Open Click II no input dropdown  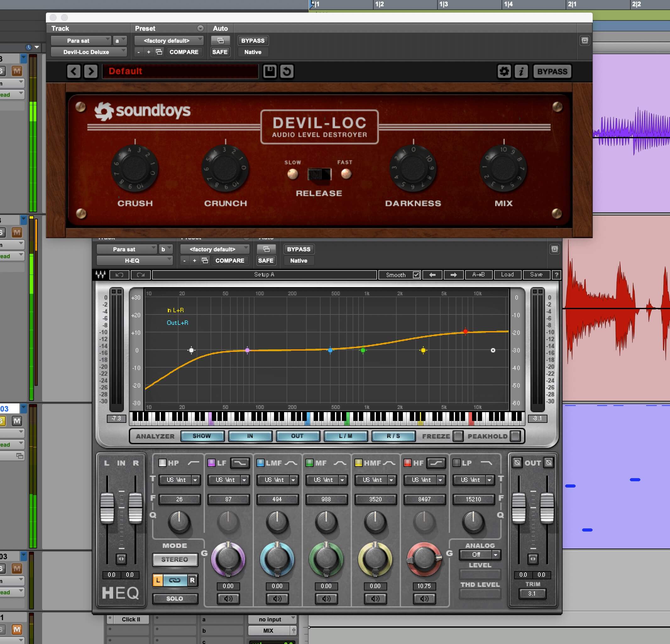pyautogui.click(x=272, y=619)
